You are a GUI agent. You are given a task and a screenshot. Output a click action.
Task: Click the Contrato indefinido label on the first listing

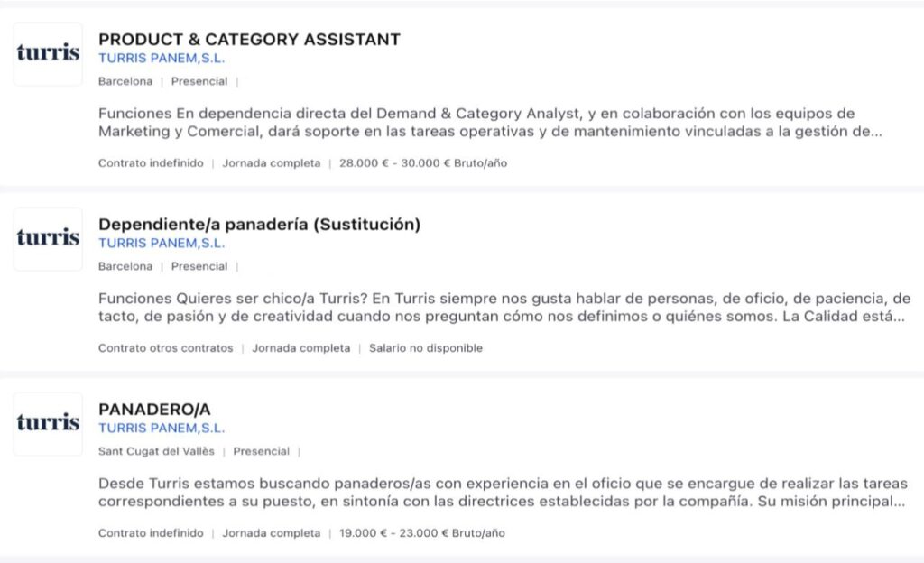pos(149,163)
